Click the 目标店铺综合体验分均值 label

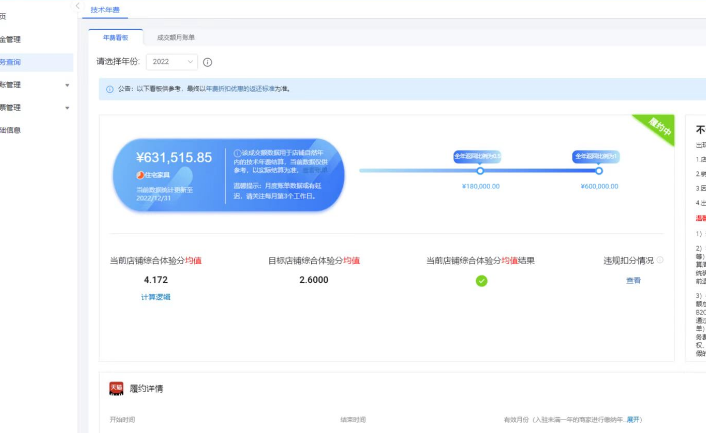[x=314, y=261]
